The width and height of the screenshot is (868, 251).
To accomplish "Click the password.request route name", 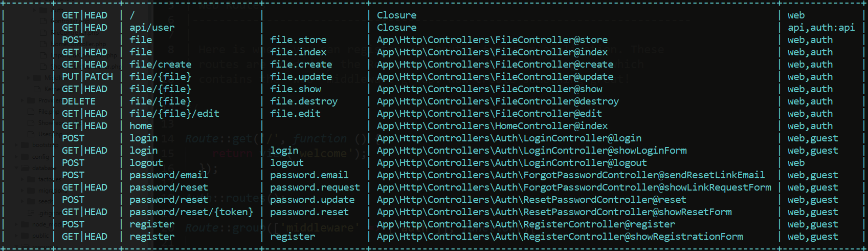I will [315, 187].
